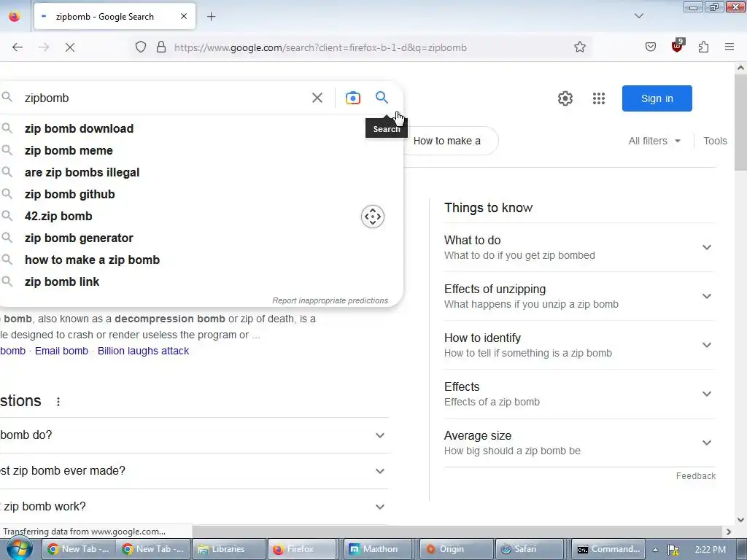Open the Google apps grid
Screen dimensions: 747x560
click(x=599, y=98)
